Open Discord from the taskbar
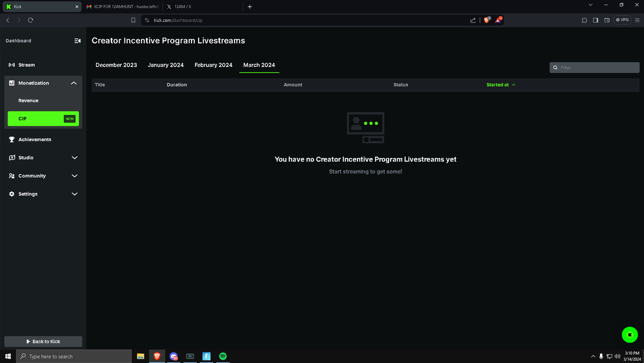This screenshot has height=363, width=644. click(173, 356)
